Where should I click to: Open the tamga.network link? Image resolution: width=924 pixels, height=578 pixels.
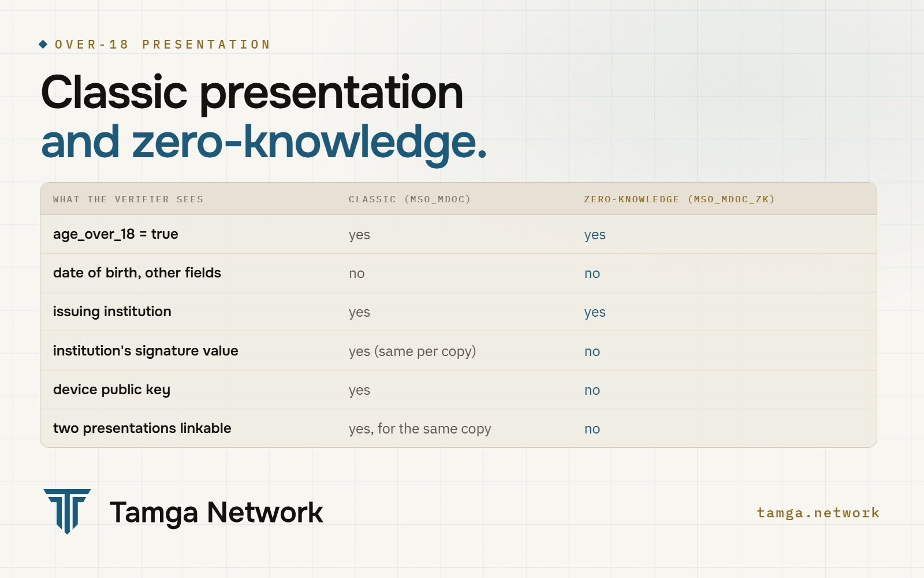[x=818, y=513]
